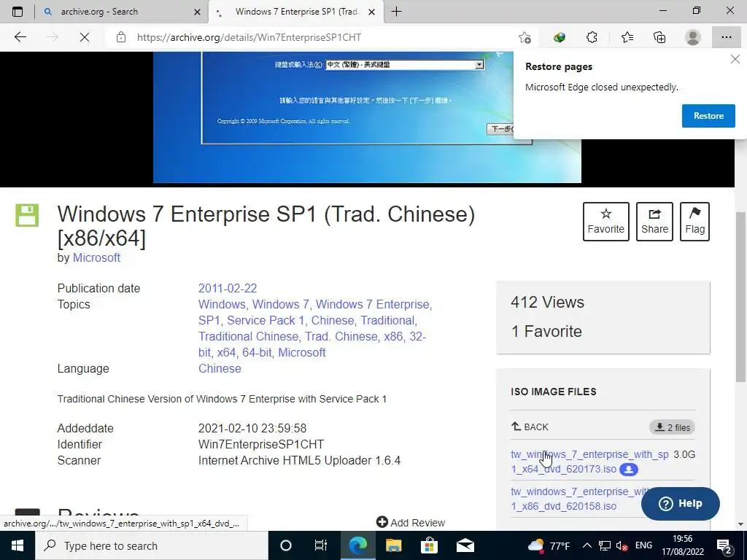This screenshot has width=747, height=560.
Task: Open Mail app from the taskbar
Action: [465, 545]
